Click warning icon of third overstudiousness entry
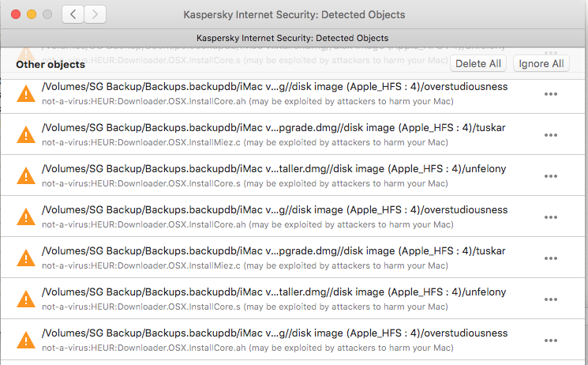Viewport: 588px width, 365px height. coord(26,341)
